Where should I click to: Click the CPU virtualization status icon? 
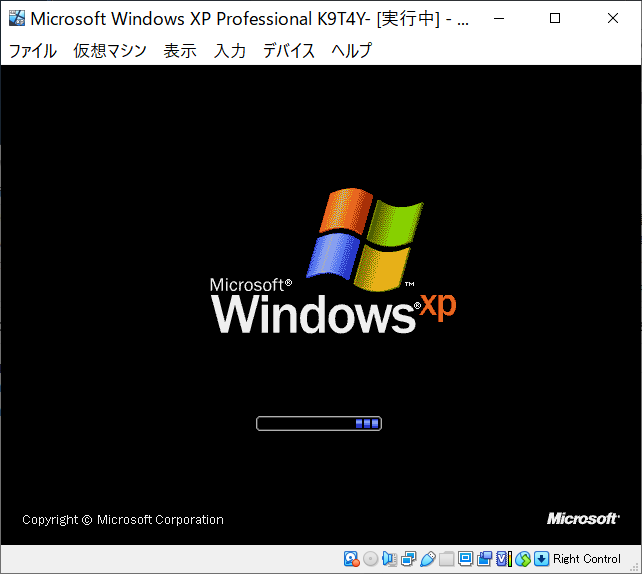coord(504,559)
